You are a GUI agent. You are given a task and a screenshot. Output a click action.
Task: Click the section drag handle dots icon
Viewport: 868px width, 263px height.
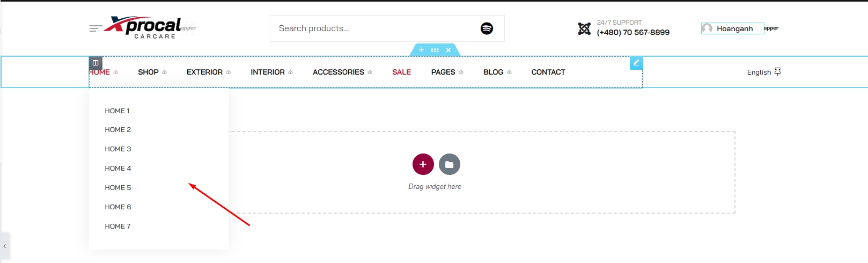[x=435, y=50]
